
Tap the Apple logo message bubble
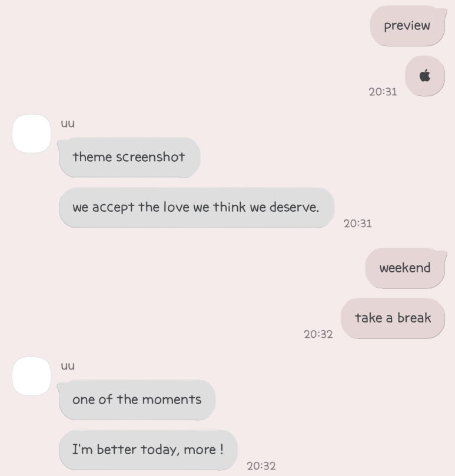point(425,75)
